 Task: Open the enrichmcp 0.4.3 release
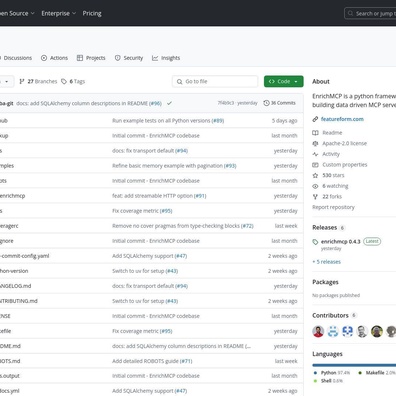(x=341, y=241)
